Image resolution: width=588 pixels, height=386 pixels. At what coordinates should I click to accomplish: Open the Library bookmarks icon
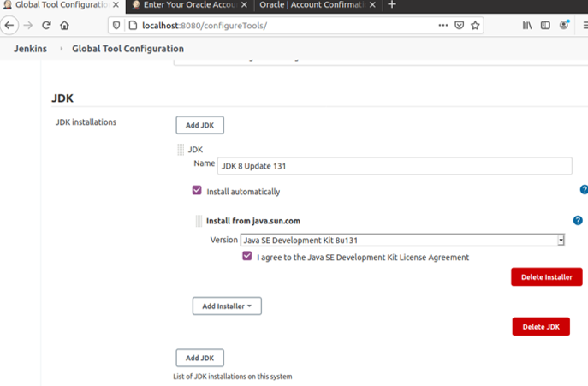[527, 26]
